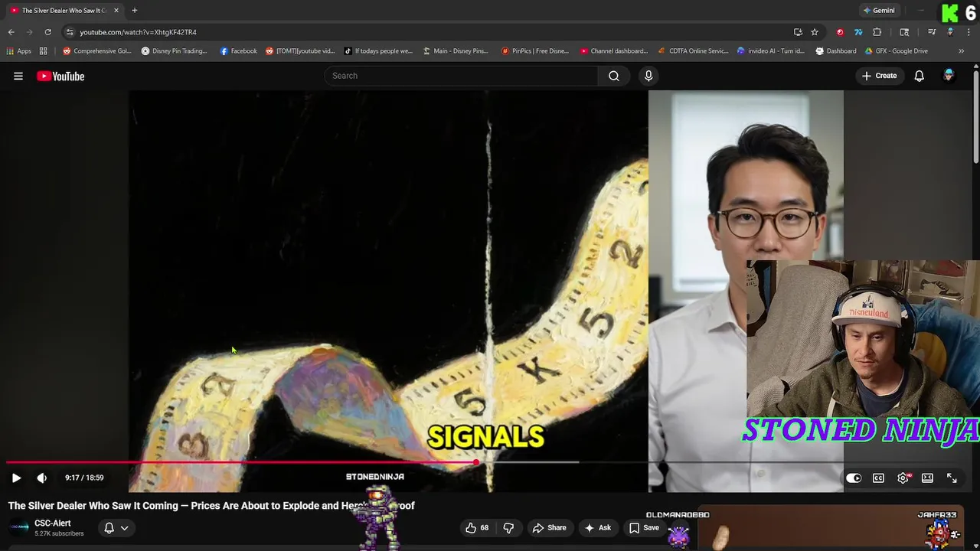This screenshot has height=551, width=980.
Task: Expand the subscription notification bell dropdown
Action: point(116,528)
